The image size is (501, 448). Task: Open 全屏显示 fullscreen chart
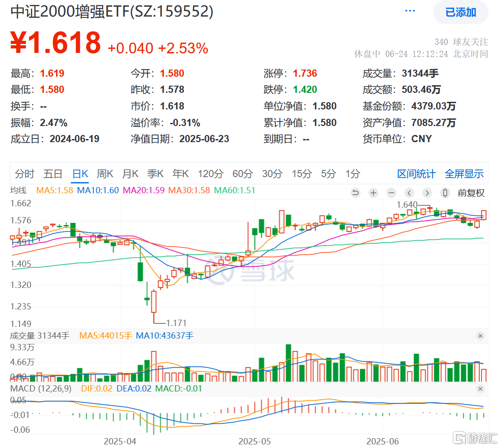click(464, 174)
